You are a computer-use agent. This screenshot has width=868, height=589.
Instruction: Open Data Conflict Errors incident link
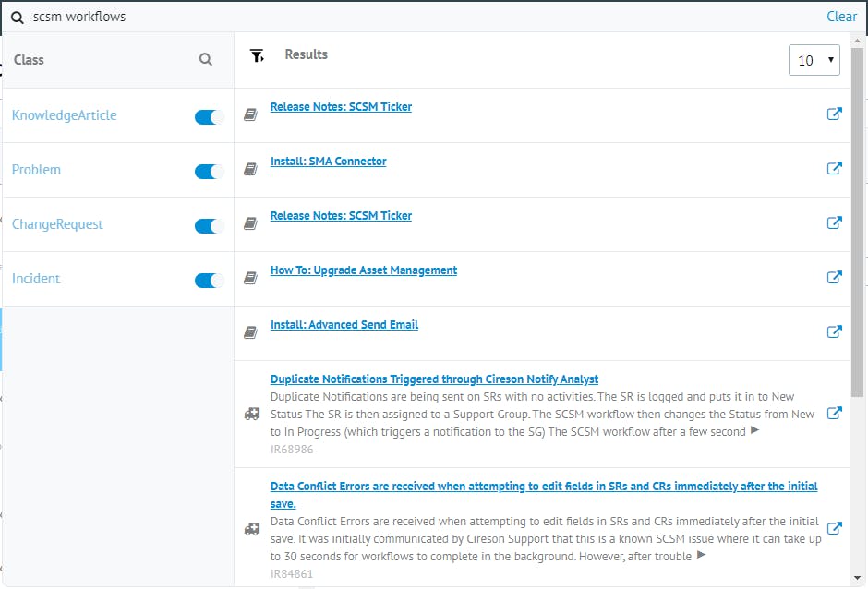tap(544, 495)
